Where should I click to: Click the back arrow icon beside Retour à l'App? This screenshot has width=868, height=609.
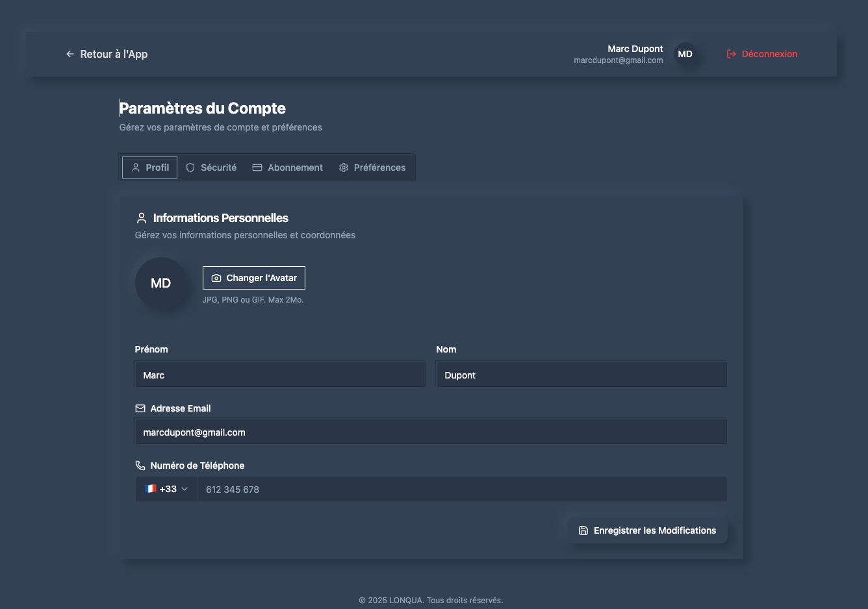click(70, 54)
